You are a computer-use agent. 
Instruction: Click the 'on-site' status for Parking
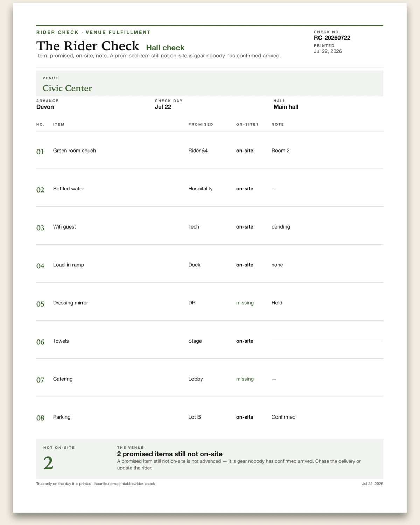(245, 417)
